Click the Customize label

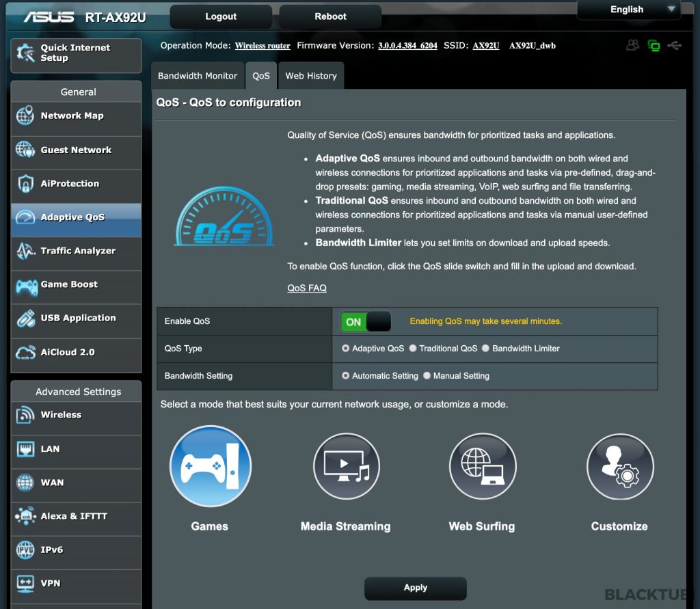(x=619, y=526)
